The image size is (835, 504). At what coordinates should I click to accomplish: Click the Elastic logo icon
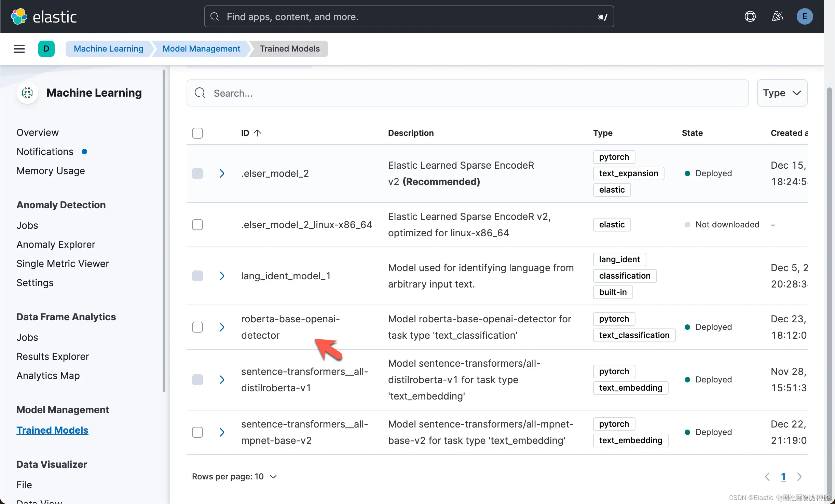pyautogui.click(x=19, y=16)
